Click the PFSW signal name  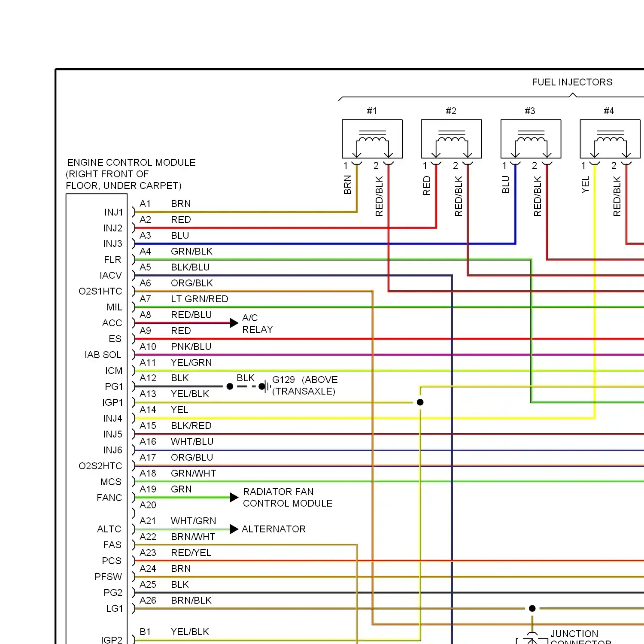click(x=108, y=577)
